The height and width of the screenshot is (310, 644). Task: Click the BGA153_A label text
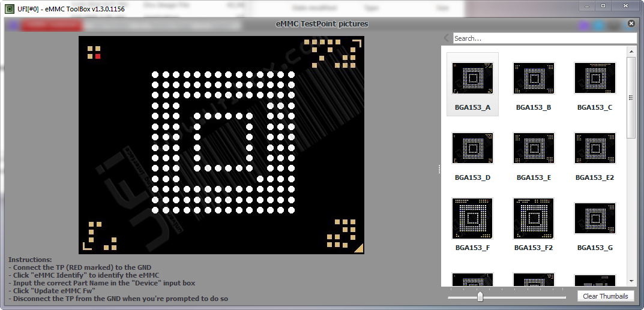472,107
